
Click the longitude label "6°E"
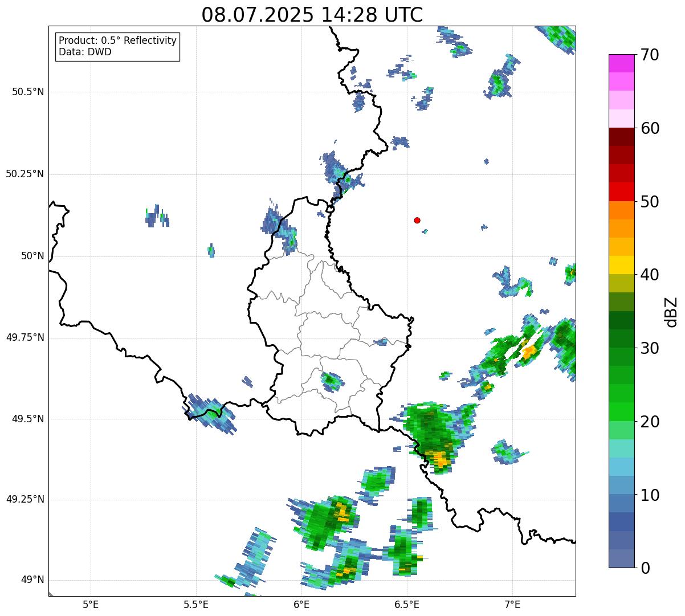click(x=301, y=605)
